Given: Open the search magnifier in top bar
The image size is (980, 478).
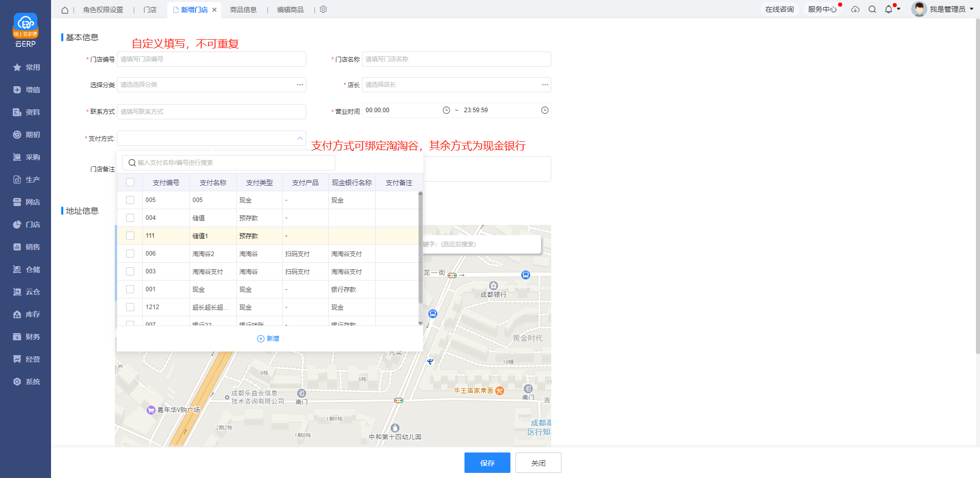Looking at the screenshot, I should click(x=872, y=10).
